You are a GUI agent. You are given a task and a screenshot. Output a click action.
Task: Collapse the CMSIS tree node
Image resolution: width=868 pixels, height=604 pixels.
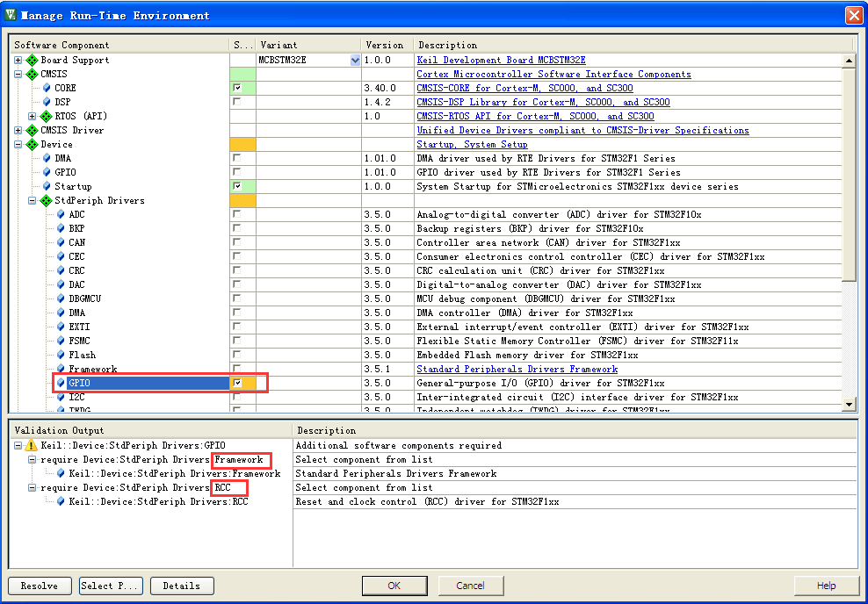click(x=18, y=74)
